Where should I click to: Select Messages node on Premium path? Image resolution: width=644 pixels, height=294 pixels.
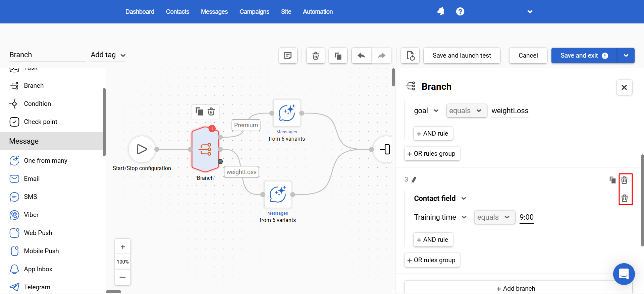point(287,113)
